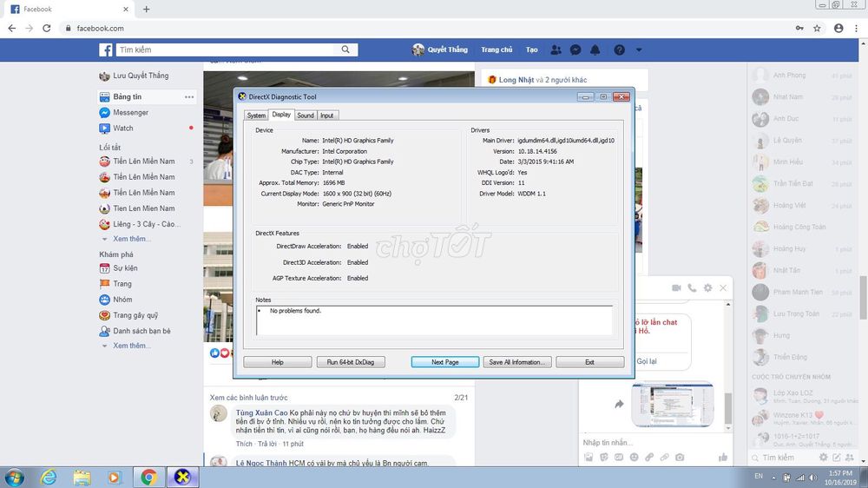Click the volume icon in system tray
Viewport: 868px width, 488px height.
(x=812, y=477)
